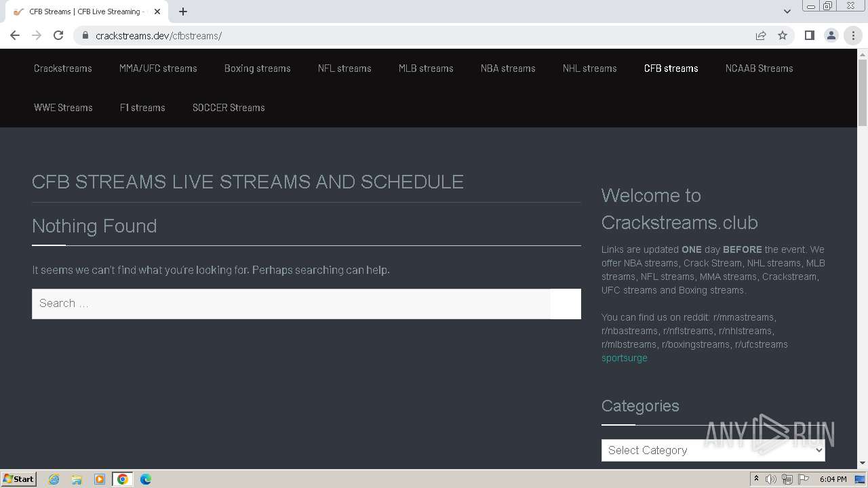
Task: Open network connection tray icon
Action: tap(787, 479)
